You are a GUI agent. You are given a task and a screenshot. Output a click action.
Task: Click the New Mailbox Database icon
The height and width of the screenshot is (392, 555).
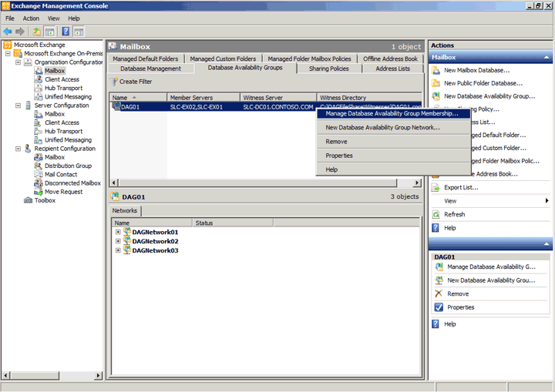436,70
